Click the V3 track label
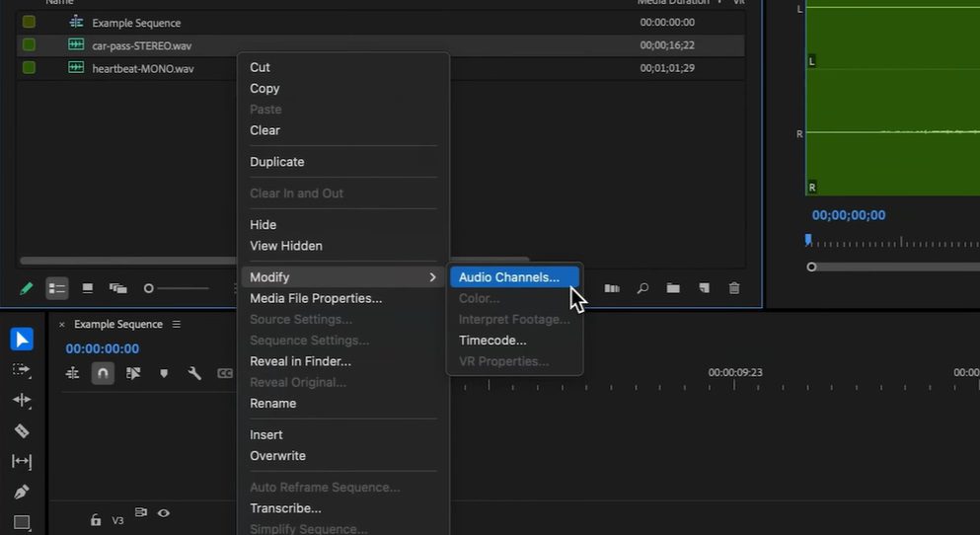Viewport: 980px width, 535px height. [117, 520]
